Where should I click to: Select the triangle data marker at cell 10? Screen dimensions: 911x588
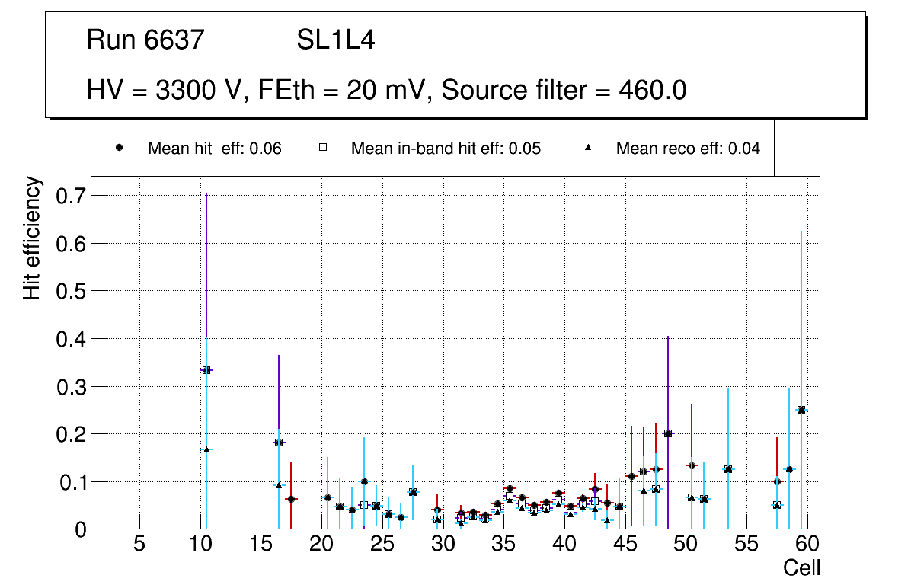206,449
